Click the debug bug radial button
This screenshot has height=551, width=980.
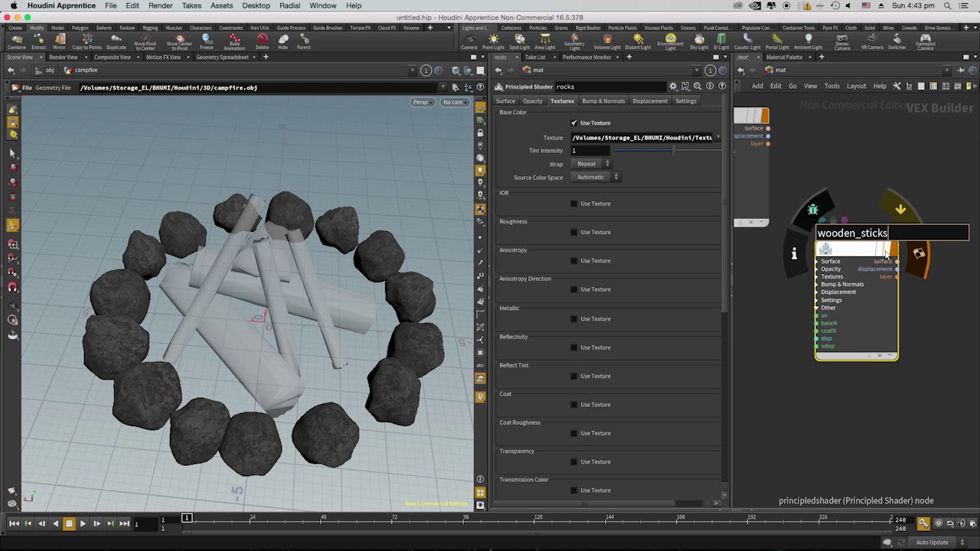(x=813, y=209)
